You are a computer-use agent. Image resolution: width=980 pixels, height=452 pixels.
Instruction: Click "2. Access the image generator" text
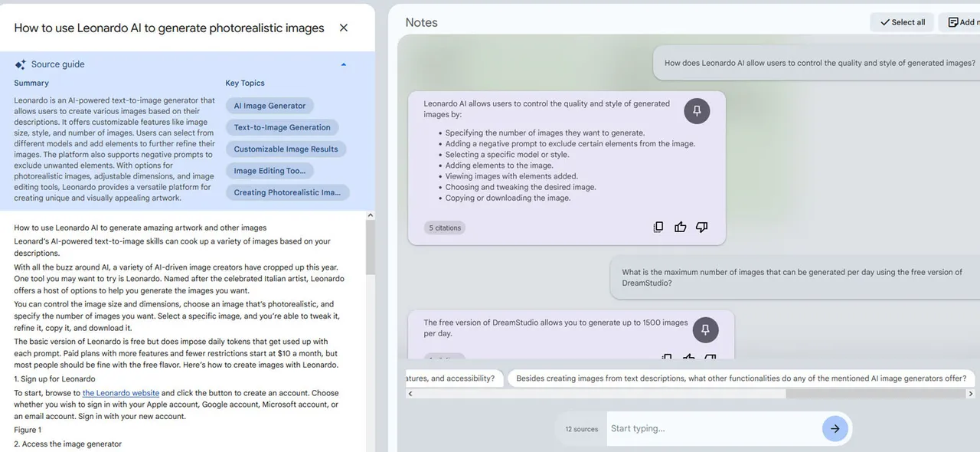click(68, 444)
